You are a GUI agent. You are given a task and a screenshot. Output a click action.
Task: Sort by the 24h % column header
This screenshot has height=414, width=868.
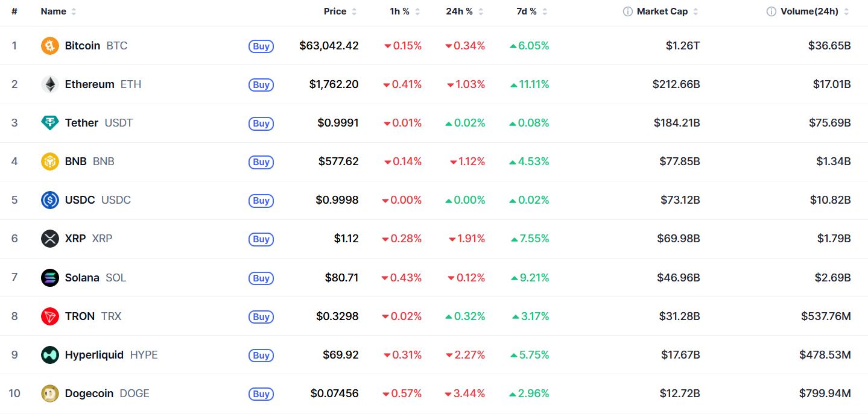465,11
